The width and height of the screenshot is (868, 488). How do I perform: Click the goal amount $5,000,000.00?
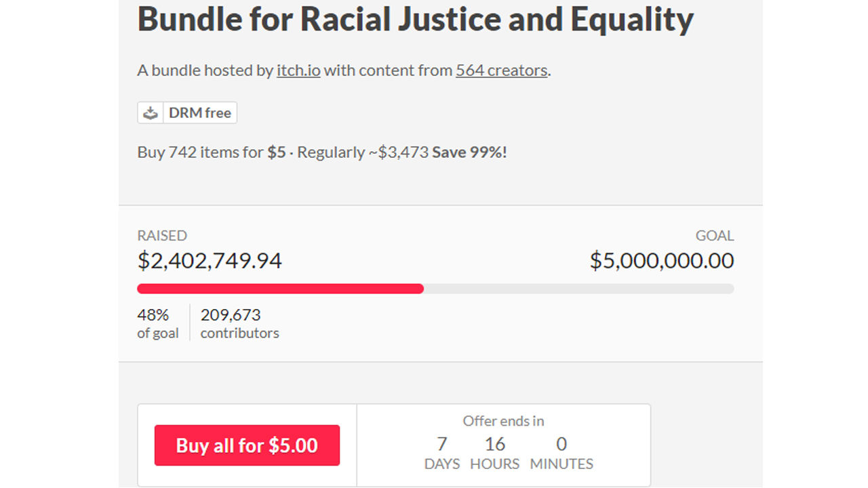pos(662,260)
